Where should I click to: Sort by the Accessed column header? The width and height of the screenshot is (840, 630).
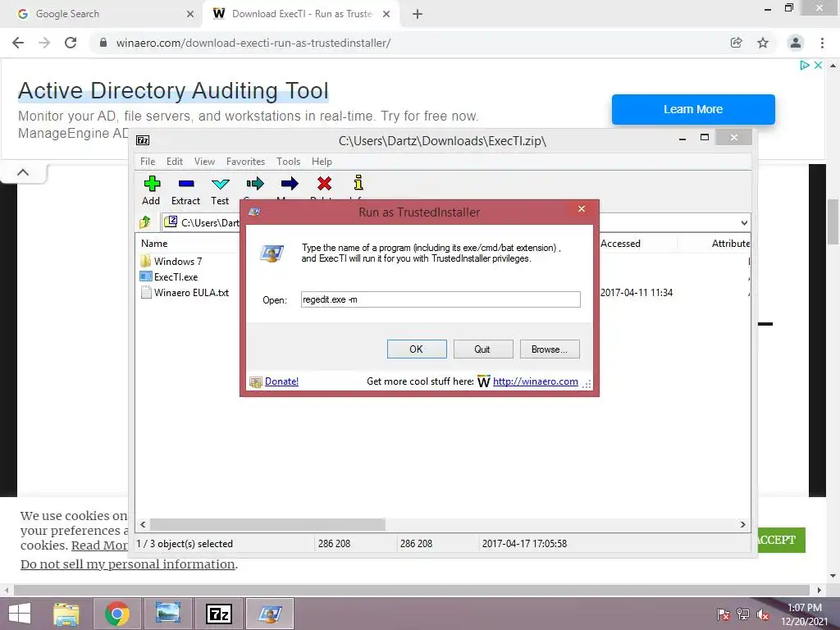[x=620, y=243]
